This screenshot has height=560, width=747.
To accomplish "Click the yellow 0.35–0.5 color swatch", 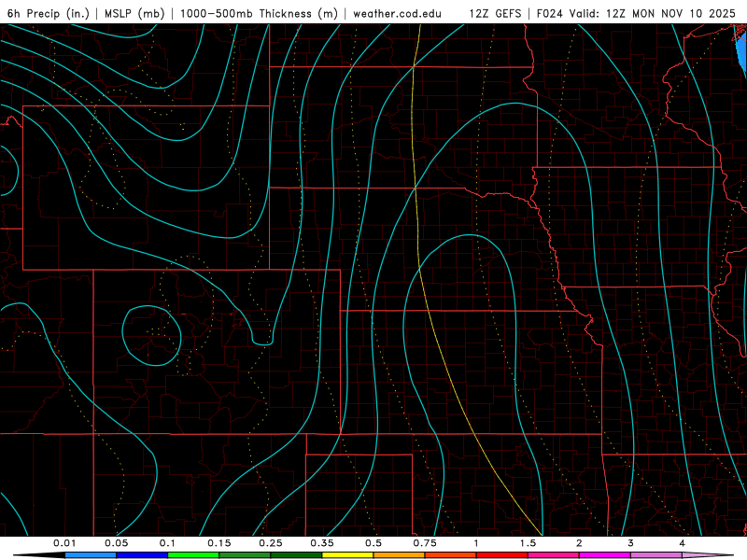I will (x=347, y=555).
